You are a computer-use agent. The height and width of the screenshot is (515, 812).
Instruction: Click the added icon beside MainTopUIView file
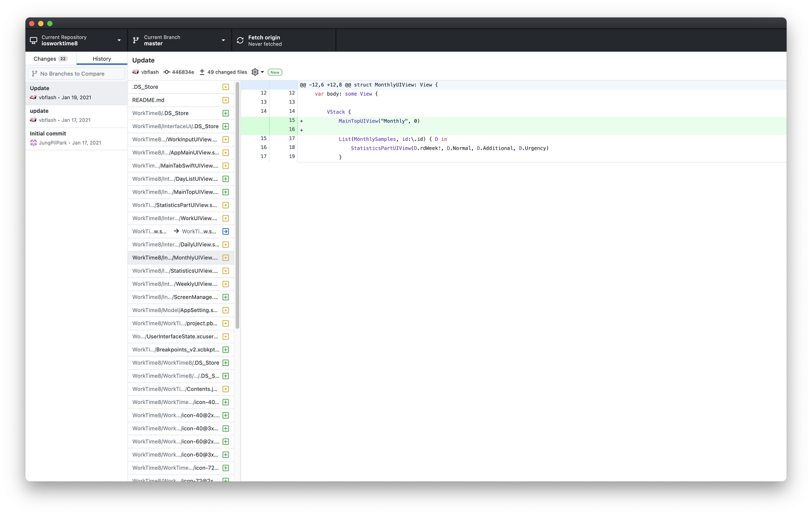(x=226, y=192)
